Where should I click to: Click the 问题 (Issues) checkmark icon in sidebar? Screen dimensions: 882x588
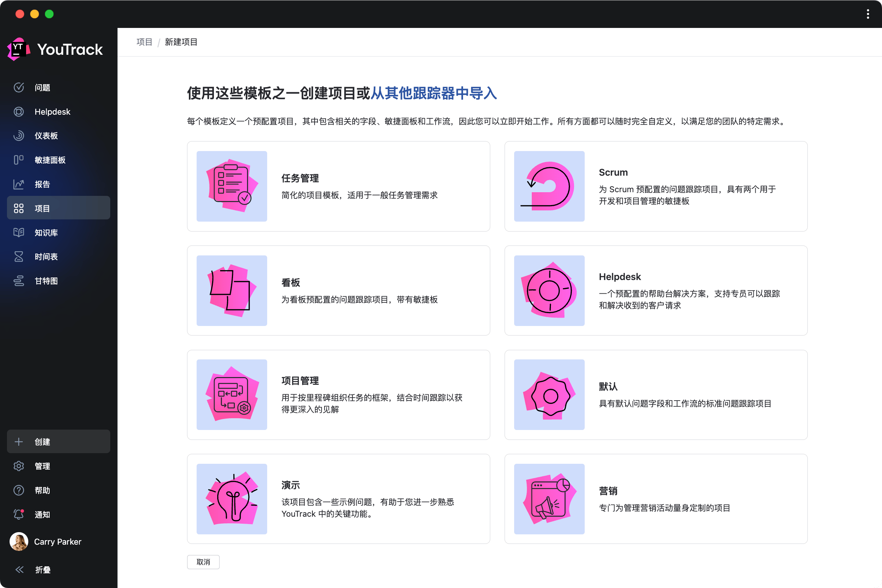(x=19, y=87)
